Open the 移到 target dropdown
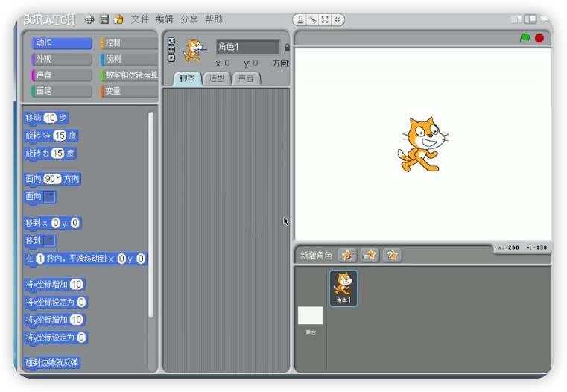Viewport: 567px width, 392px height. tap(50, 241)
